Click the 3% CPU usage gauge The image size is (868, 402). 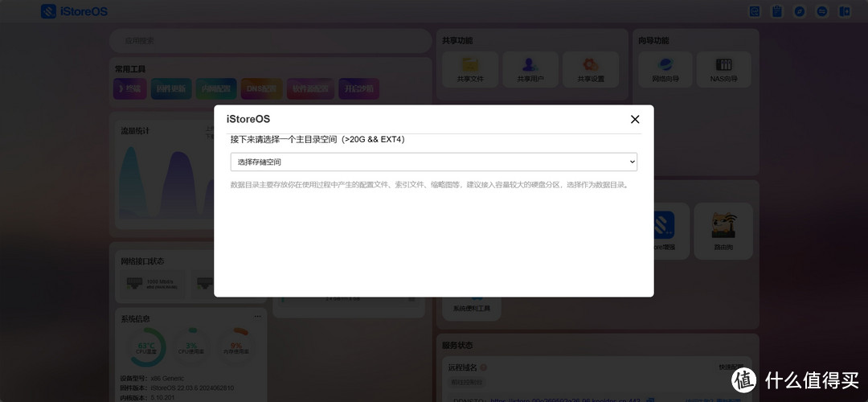pos(191,348)
